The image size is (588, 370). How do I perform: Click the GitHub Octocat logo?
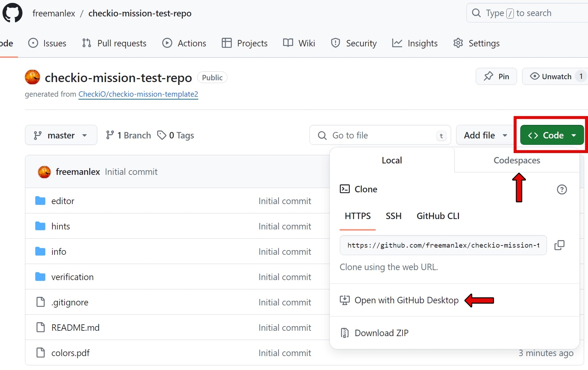12,13
